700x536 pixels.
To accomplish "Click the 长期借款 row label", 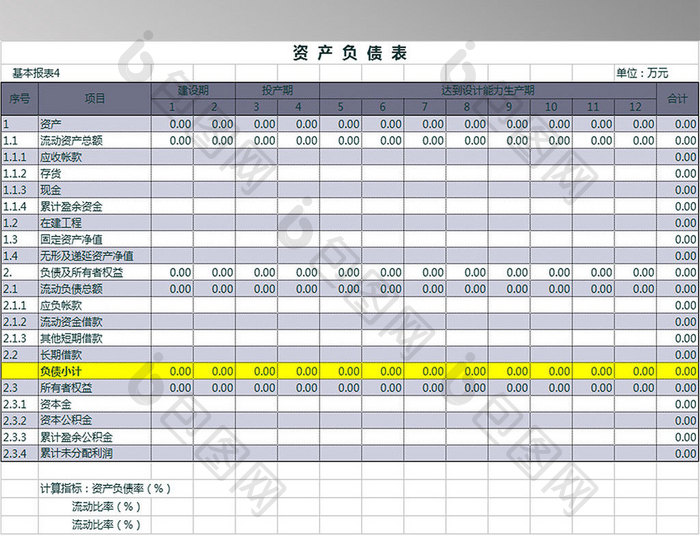I will [61, 354].
